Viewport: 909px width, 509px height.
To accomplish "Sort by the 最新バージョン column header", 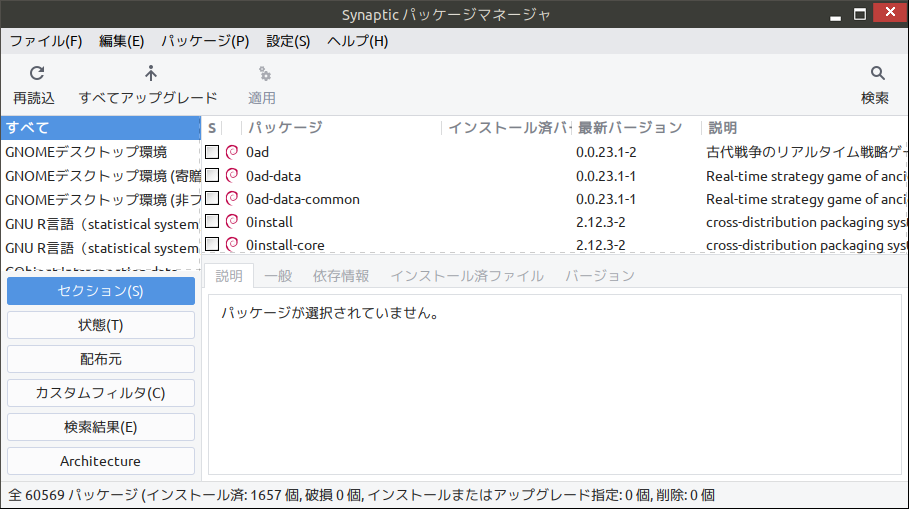I will pyautogui.click(x=637, y=128).
